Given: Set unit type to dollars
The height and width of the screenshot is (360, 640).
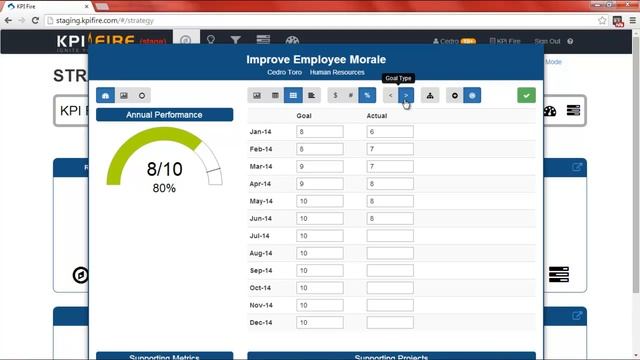Looking at the screenshot, I should click(x=335, y=96).
